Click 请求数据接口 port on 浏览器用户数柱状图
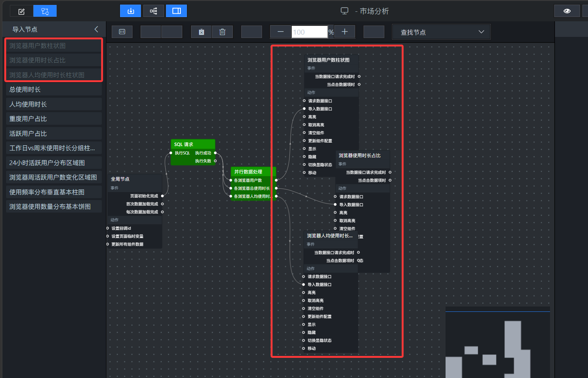This screenshot has height=378, width=588. [x=304, y=101]
